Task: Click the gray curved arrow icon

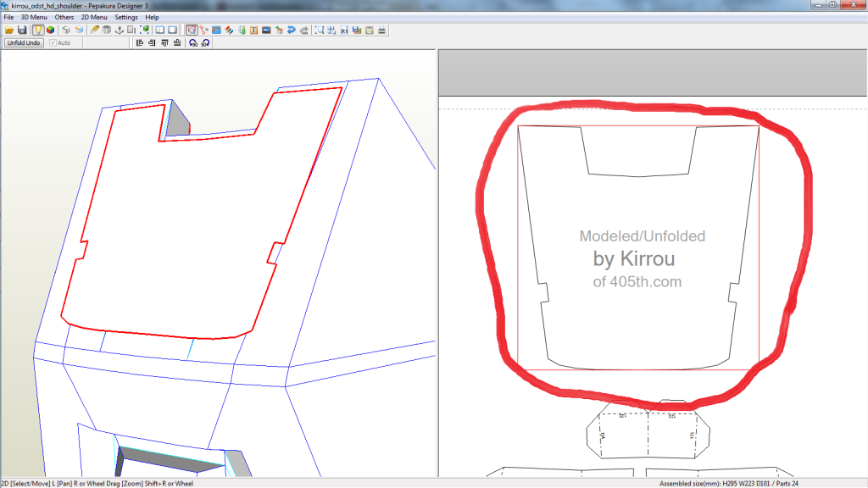Action: click(x=304, y=30)
